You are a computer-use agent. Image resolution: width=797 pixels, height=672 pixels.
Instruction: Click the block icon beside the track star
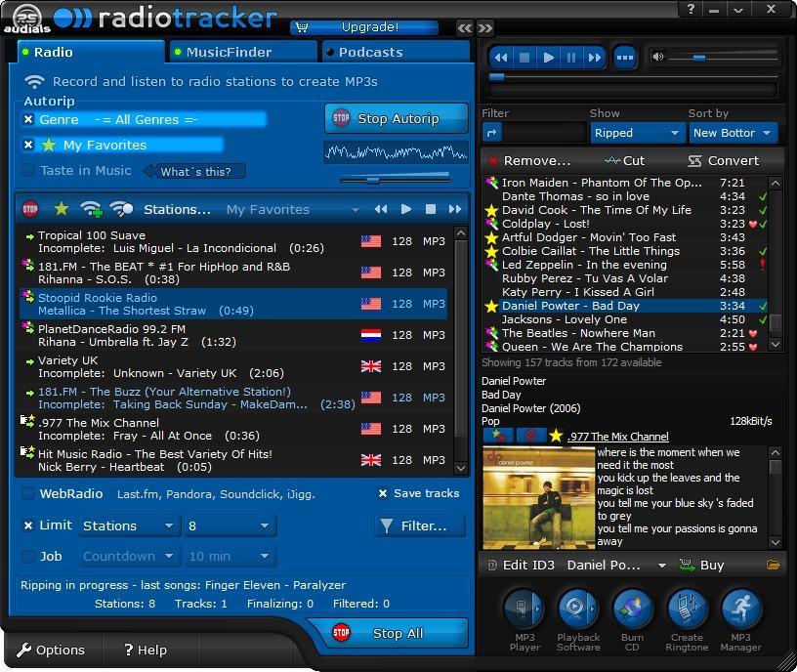point(530,436)
